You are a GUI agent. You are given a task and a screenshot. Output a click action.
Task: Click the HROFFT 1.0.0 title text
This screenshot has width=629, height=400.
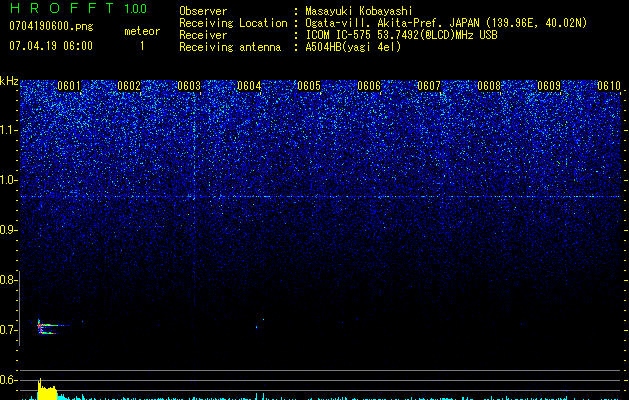pos(78,8)
